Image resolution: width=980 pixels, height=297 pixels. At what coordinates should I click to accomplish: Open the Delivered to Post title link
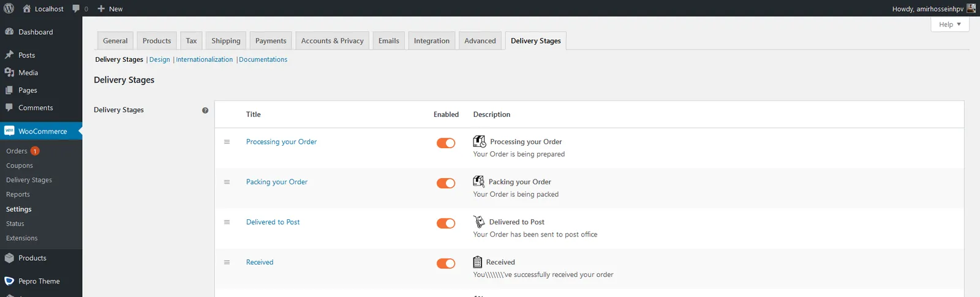point(273,222)
